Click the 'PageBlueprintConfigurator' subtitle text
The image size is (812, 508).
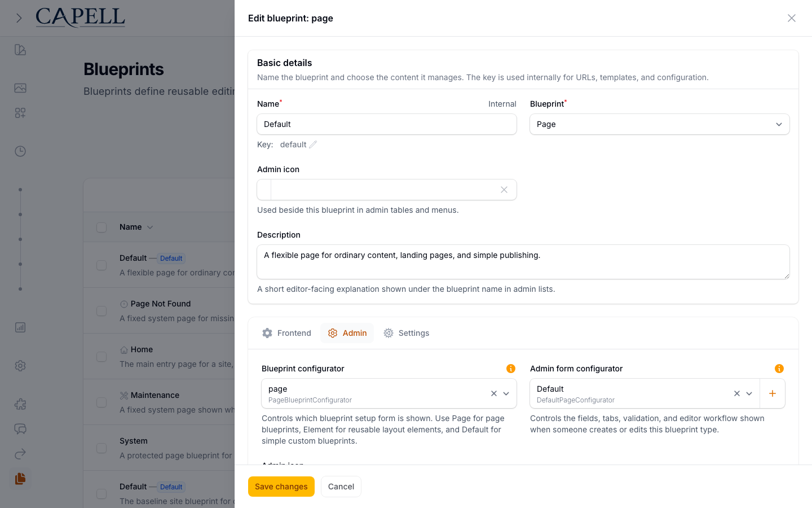(310, 400)
